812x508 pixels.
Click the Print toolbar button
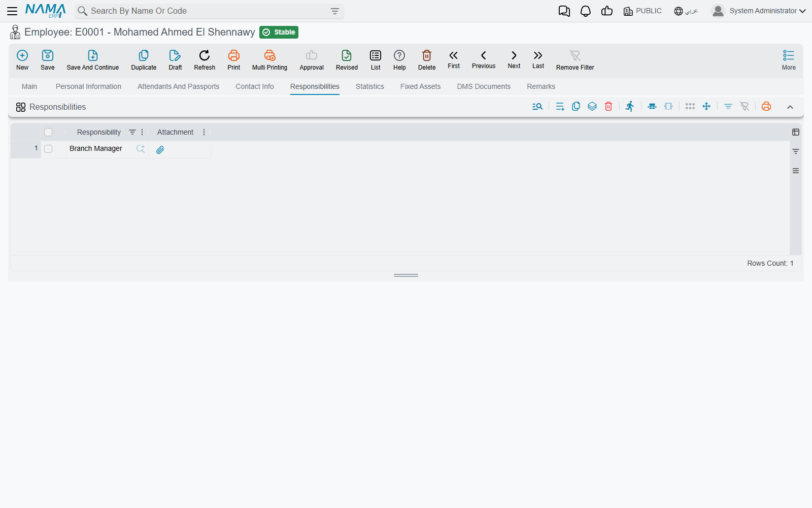234,60
